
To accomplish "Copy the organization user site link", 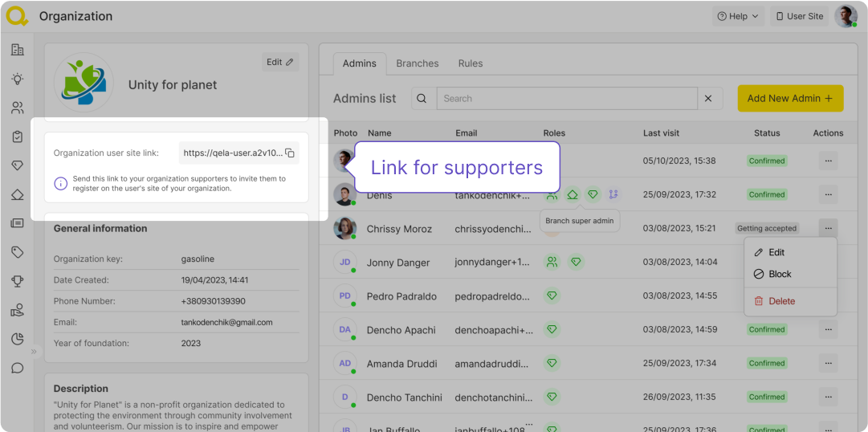I will pos(290,153).
